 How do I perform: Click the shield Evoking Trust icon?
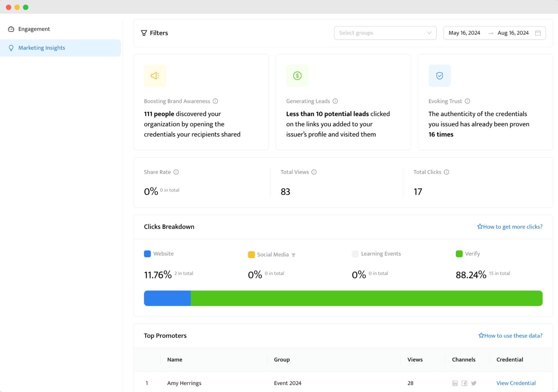[x=439, y=76]
